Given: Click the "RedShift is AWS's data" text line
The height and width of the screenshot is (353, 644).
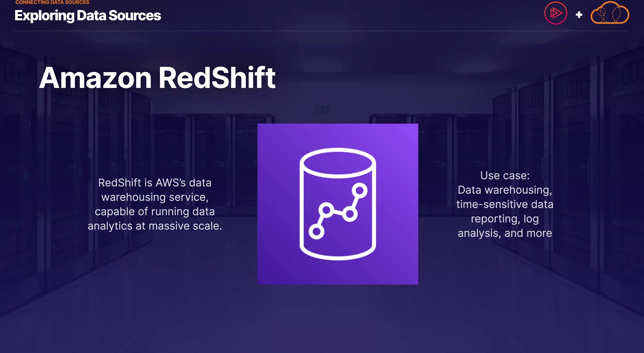Looking at the screenshot, I should tap(155, 183).
